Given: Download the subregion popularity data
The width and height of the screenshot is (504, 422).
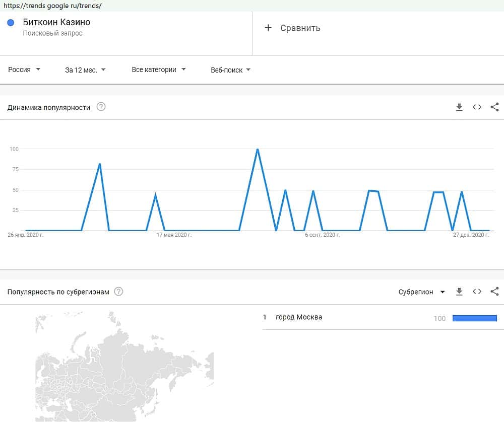Looking at the screenshot, I should point(459,292).
